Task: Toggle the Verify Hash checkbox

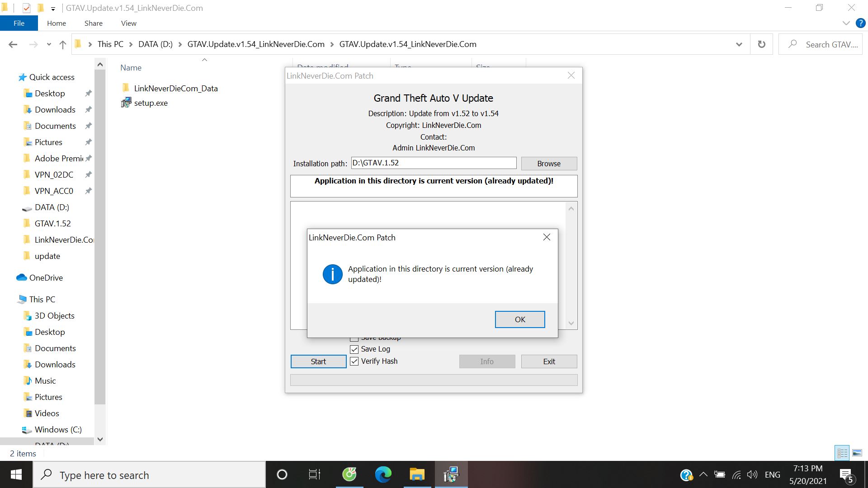Action: (354, 361)
